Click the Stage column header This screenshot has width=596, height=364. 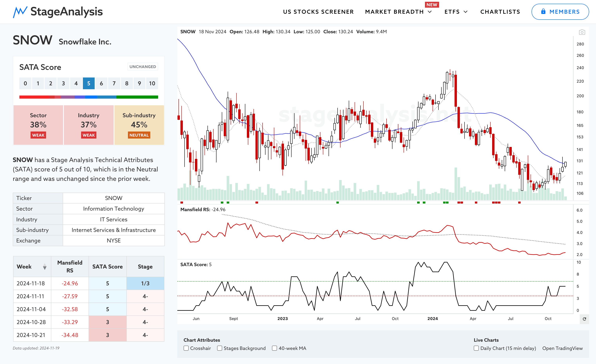point(145,267)
